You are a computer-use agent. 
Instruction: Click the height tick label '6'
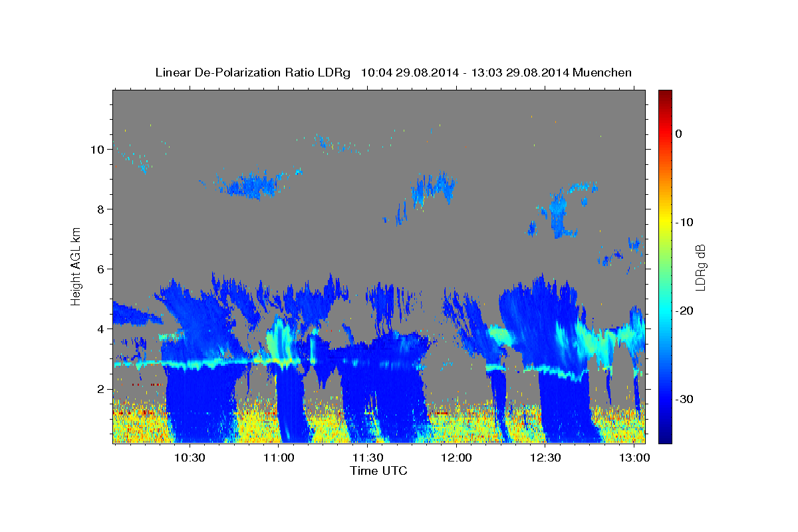coord(100,269)
